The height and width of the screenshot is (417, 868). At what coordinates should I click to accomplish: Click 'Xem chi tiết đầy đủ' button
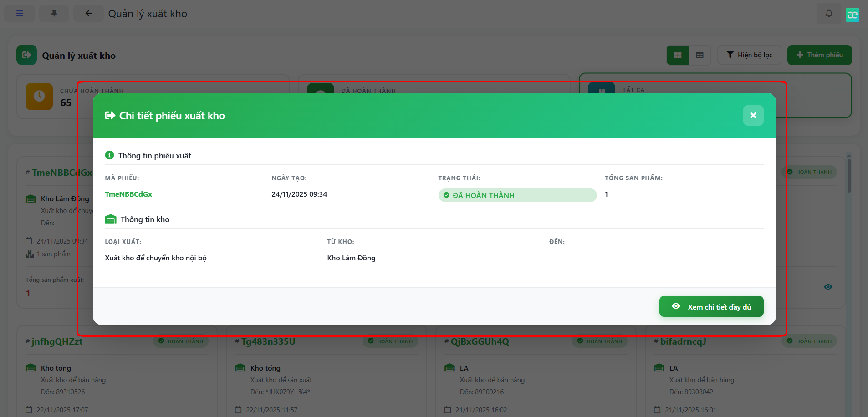711,307
